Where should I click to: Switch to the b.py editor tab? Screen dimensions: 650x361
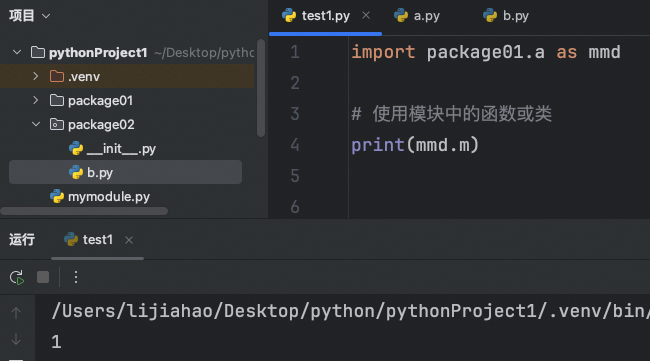(x=506, y=16)
